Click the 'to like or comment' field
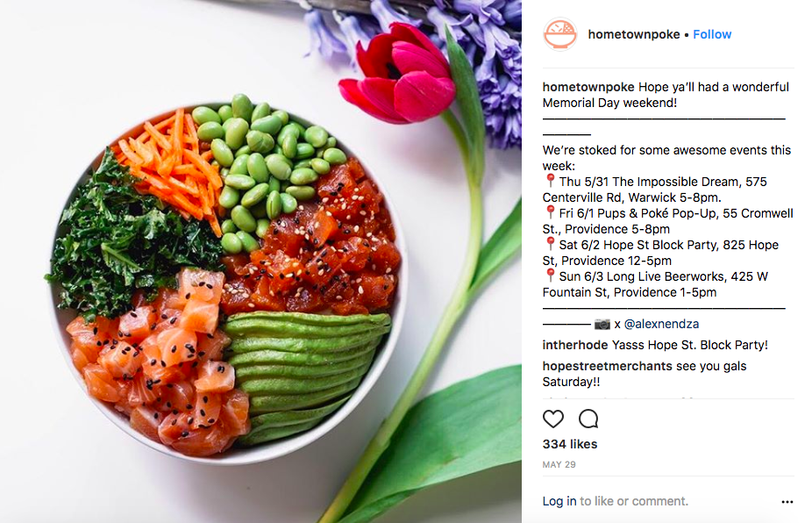Screen dimensions: 812x523 pyautogui.click(x=634, y=501)
